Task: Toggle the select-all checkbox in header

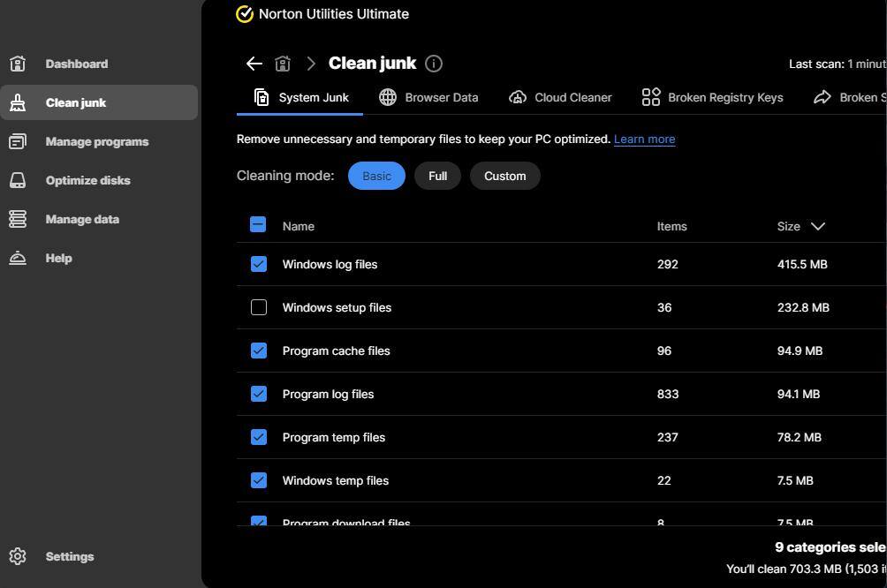Action: click(x=258, y=225)
